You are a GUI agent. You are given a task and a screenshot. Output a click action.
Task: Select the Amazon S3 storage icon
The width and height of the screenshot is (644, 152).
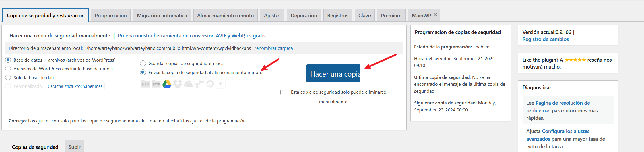[199, 84]
